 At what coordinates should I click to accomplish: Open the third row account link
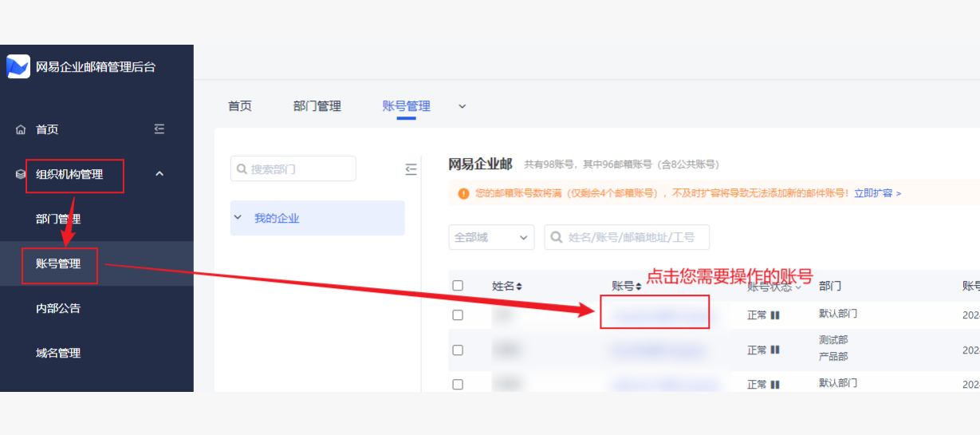click(665, 385)
